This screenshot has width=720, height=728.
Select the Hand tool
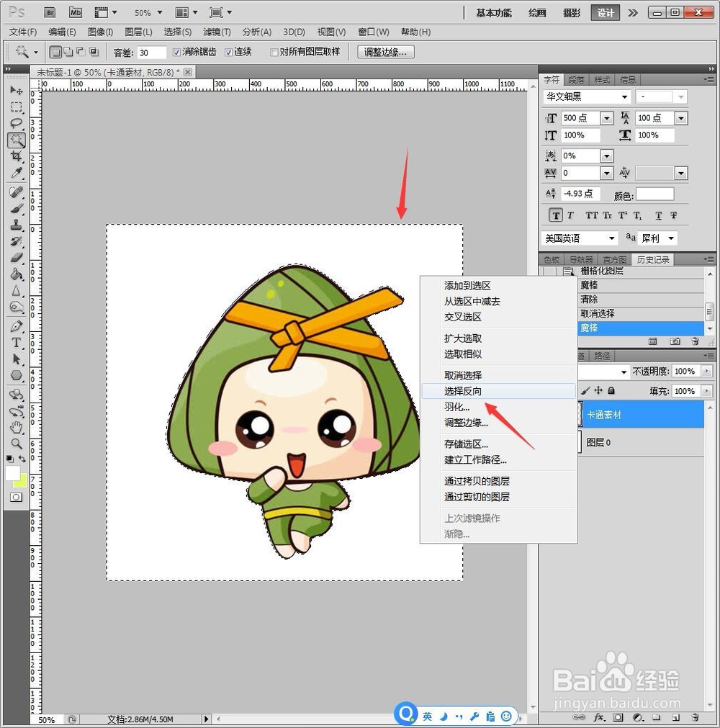click(17, 427)
